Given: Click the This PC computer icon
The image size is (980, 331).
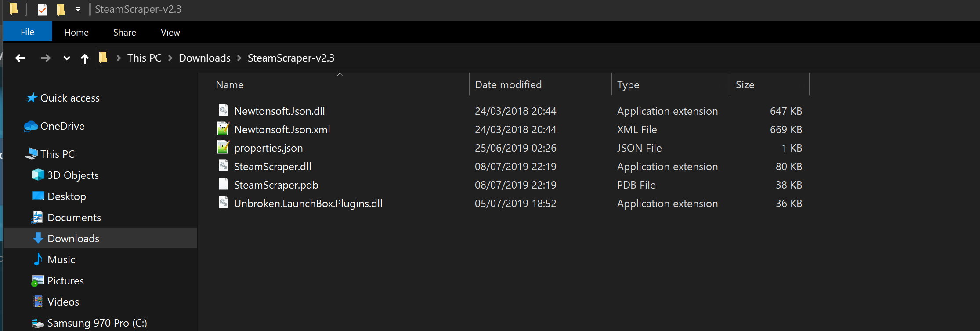Looking at the screenshot, I should [x=31, y=153].
